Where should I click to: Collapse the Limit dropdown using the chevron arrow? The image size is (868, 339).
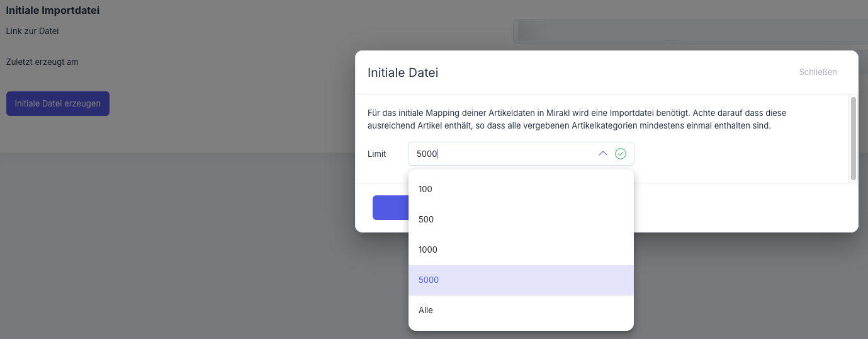(602, 154)
